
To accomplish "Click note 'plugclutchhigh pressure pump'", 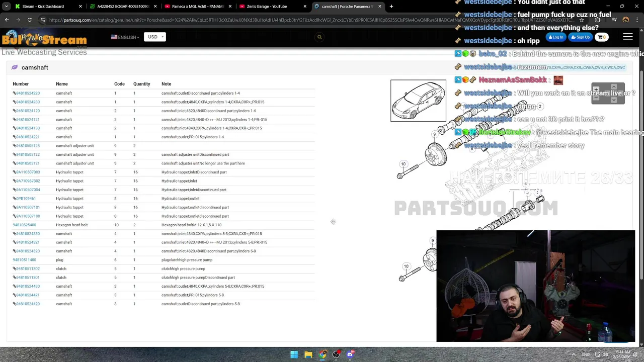I will 187,260.
